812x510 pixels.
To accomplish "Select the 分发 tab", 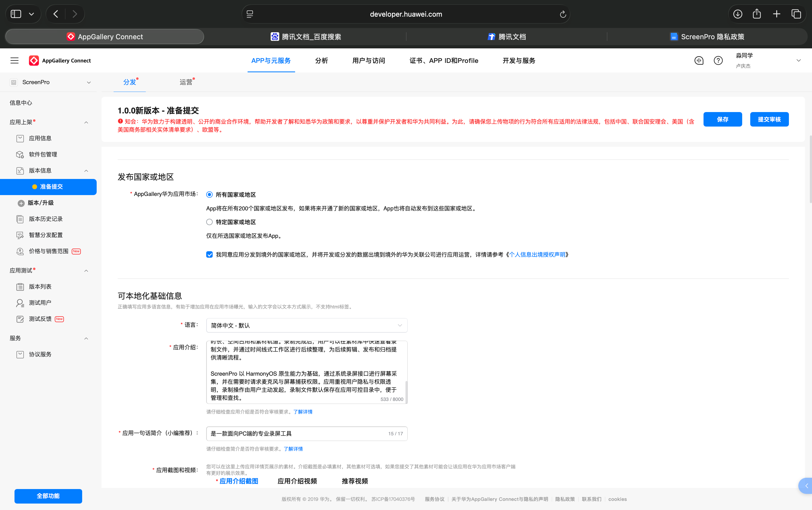I will click(x=129, y=82).
